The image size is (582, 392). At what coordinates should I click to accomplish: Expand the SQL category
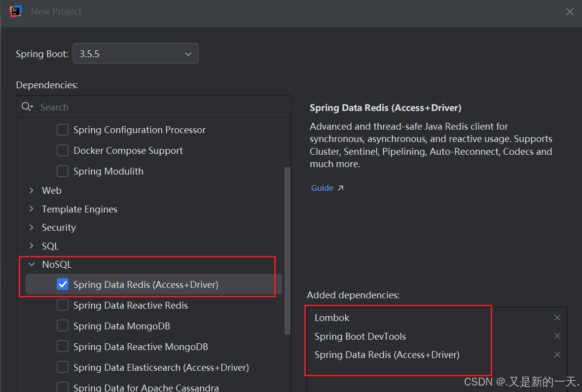click(32, 246)
